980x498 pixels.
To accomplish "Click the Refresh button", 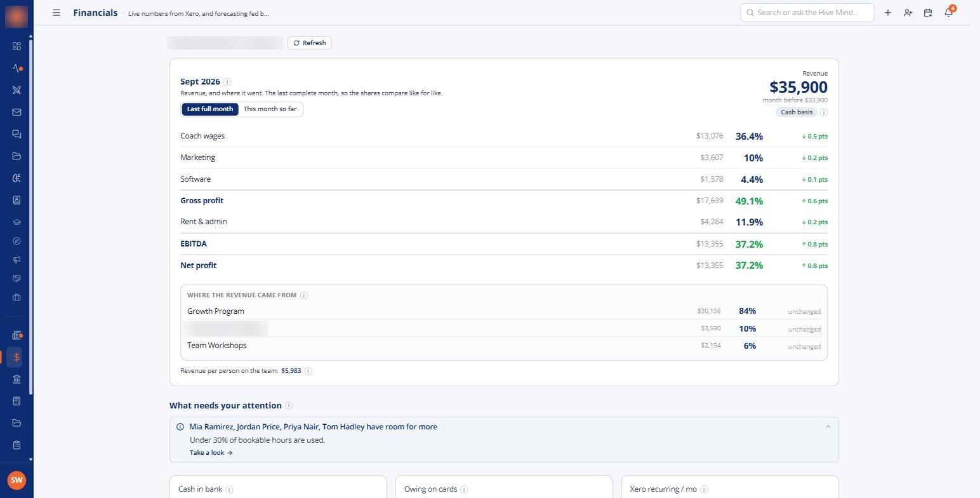I will (x=309, y=43).
